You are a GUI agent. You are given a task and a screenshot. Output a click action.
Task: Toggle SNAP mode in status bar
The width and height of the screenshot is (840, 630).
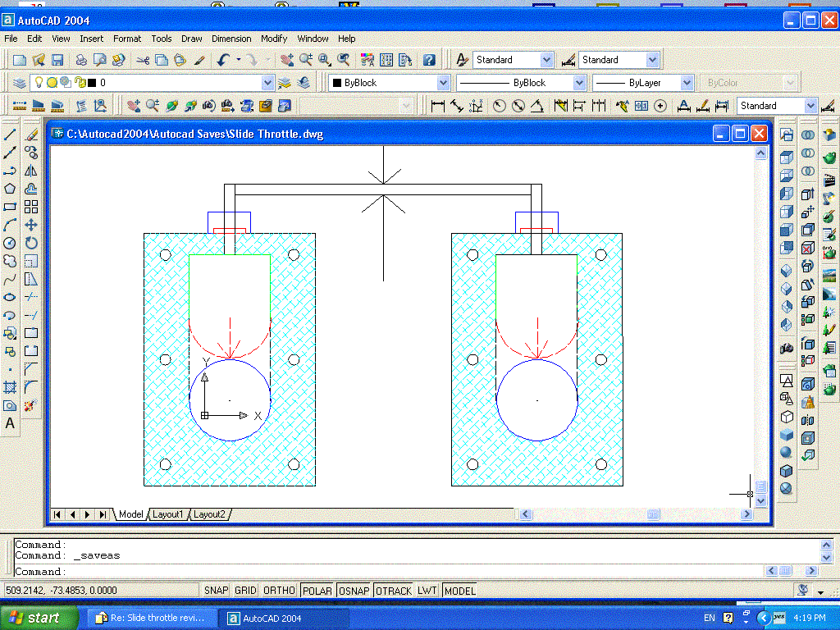[216, 591]
